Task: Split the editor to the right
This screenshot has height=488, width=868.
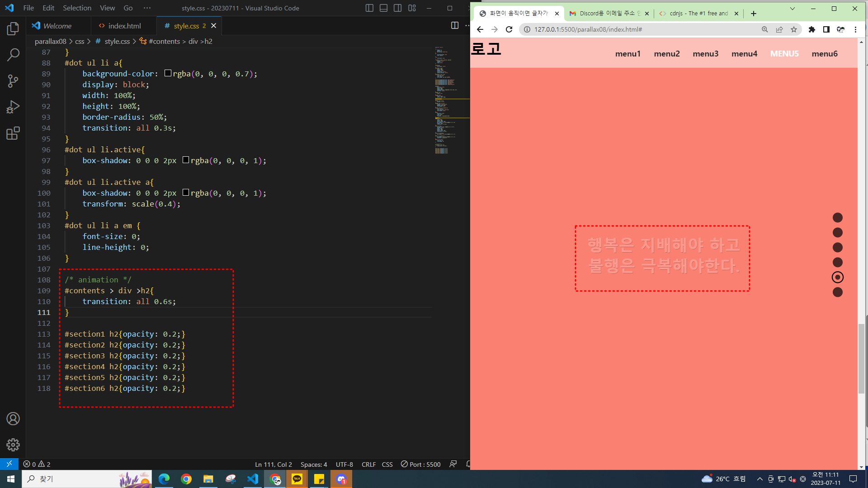Action: [x=455, y=26]
